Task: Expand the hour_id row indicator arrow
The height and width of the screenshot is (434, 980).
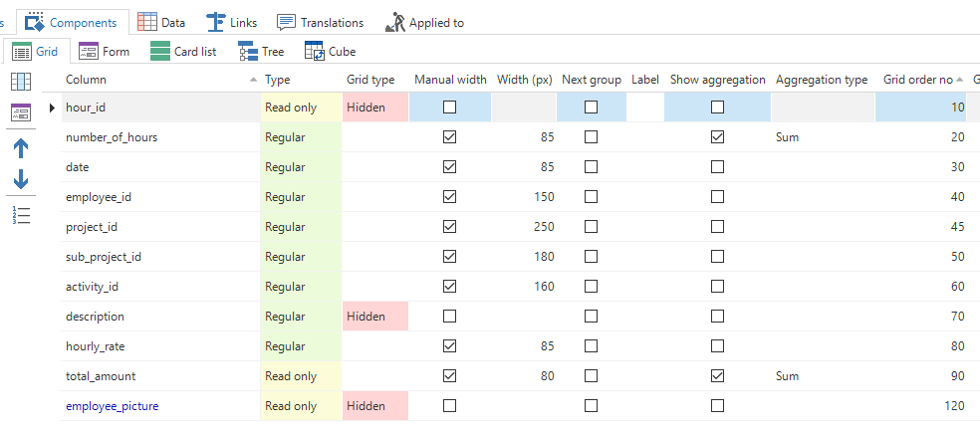Action: (x=52, y=108)
